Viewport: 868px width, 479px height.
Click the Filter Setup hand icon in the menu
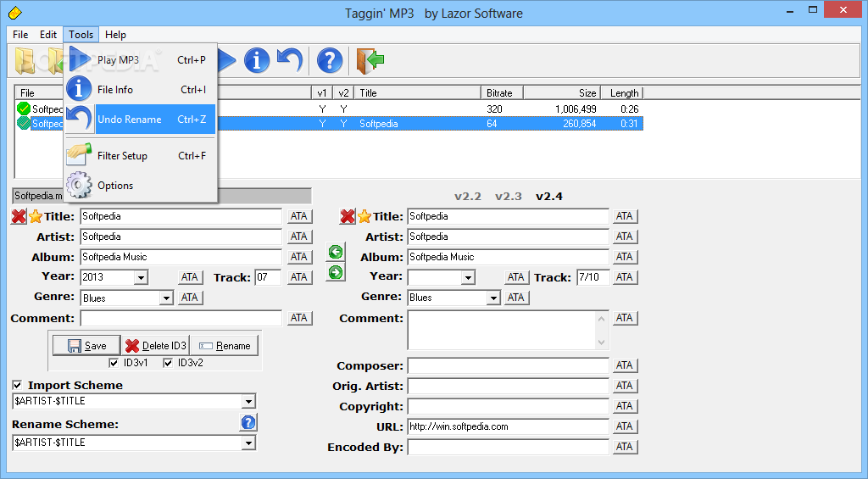[x=79, y=154]
